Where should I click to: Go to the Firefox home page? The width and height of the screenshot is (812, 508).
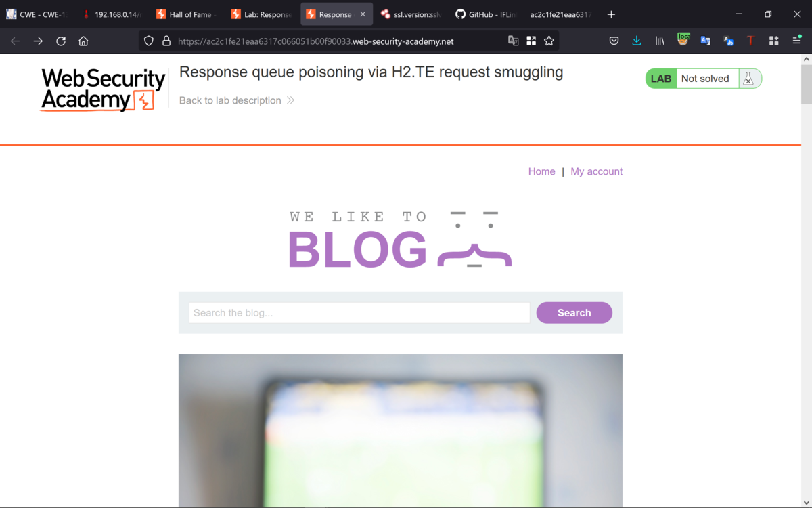pos(83,41)
